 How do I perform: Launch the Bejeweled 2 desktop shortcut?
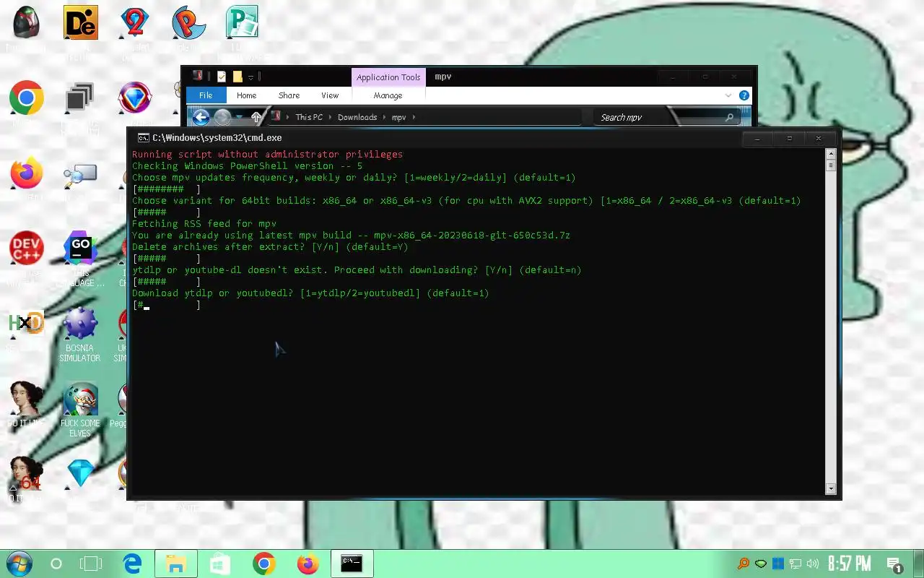[134, 23]
